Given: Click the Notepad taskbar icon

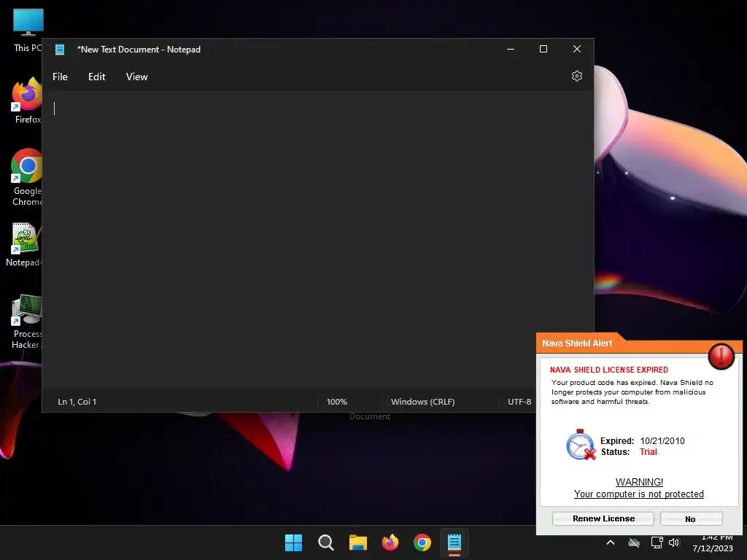Looking at the screenshot, I should (454, 542).
